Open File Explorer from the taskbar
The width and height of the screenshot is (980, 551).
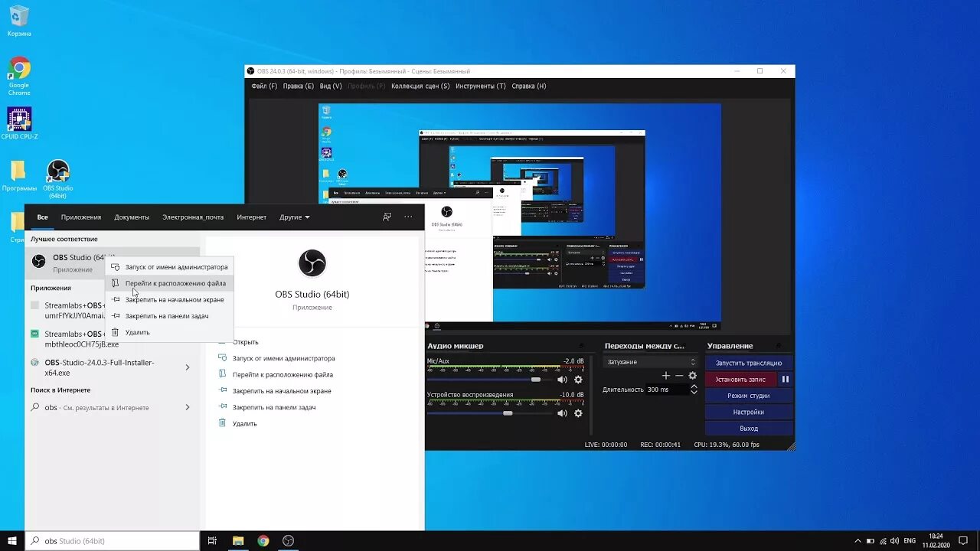pos(238,541)
